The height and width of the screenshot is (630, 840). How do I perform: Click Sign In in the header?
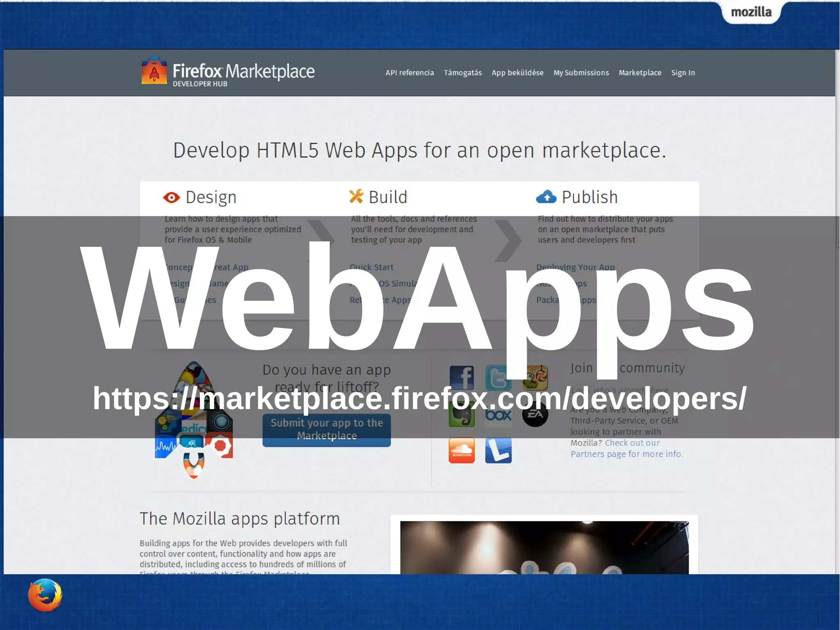(683, 73)
